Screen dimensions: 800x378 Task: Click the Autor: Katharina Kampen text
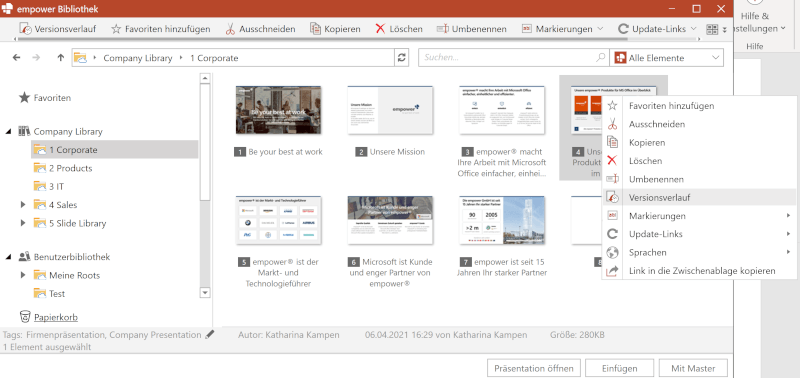(289, 335)
